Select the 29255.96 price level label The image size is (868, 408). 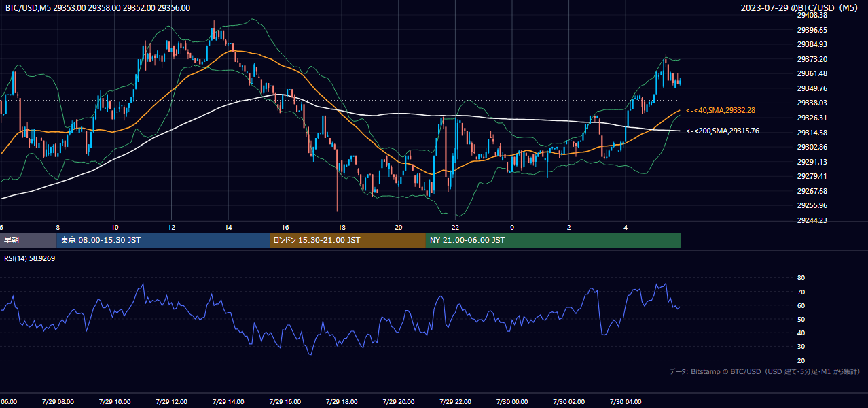click(x=812, y=205)
